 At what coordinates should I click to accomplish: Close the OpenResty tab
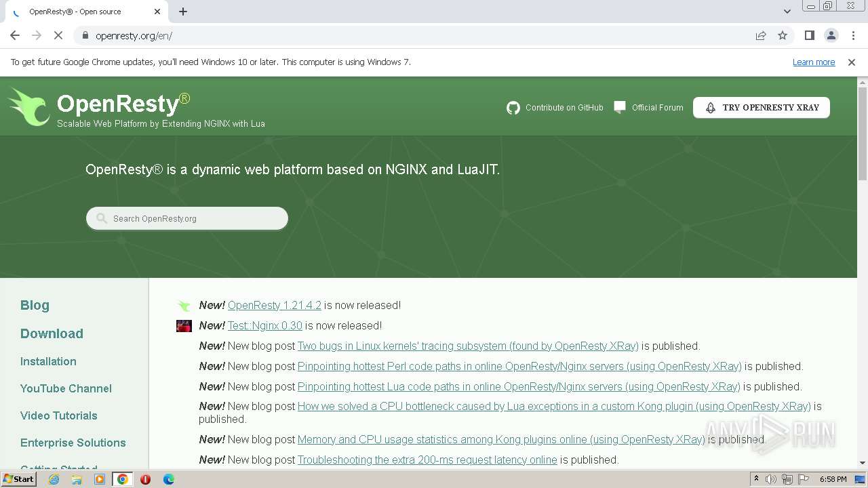pyautogui.click(x=157, y=12)
